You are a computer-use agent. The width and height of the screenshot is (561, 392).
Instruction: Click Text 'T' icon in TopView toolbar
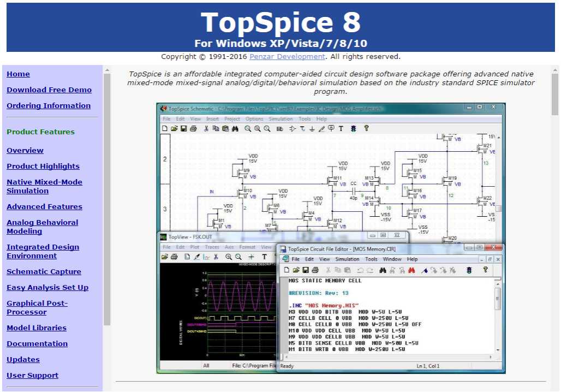pyautogui.click(x=264, y=257)
